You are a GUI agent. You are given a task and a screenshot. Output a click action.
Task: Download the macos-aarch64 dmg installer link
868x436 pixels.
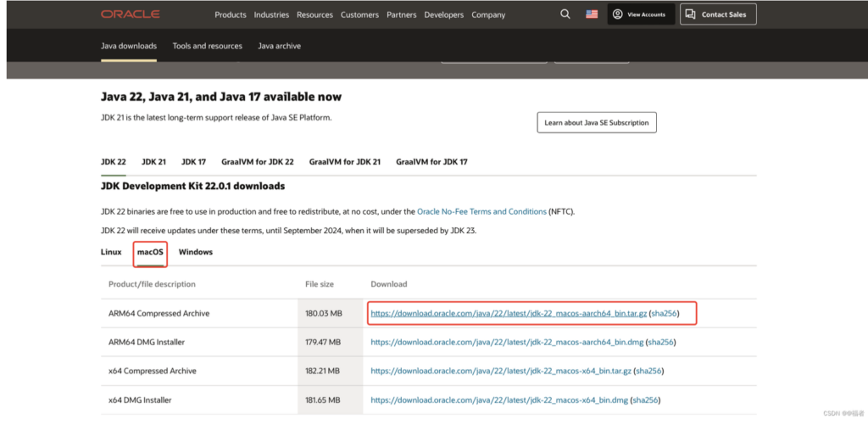(507, 343)
